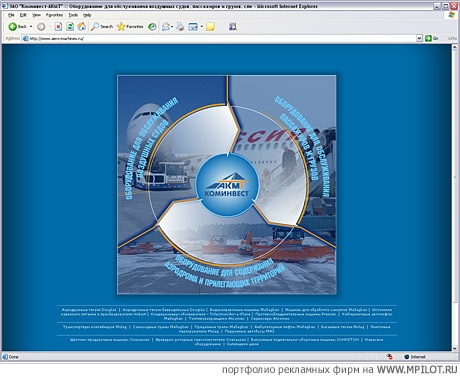Viewport: 460px width, 377px height.
Task: Click the 'Done' status bar text
Action: coord(14,357)
